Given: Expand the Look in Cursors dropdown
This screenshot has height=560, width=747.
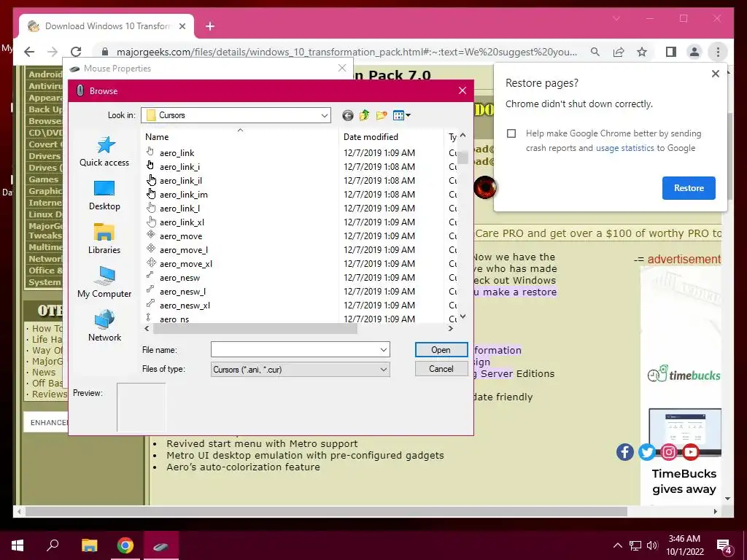Looking at the screenshot, I should (x=325, y=115).
